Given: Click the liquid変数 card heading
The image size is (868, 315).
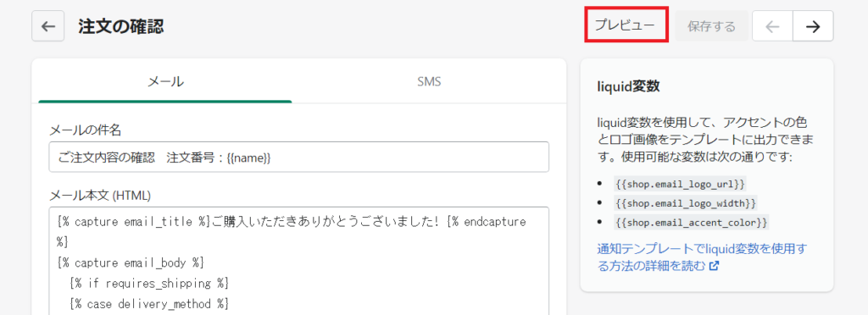Looking at the screenshot, I should click(x=628, y=86).
